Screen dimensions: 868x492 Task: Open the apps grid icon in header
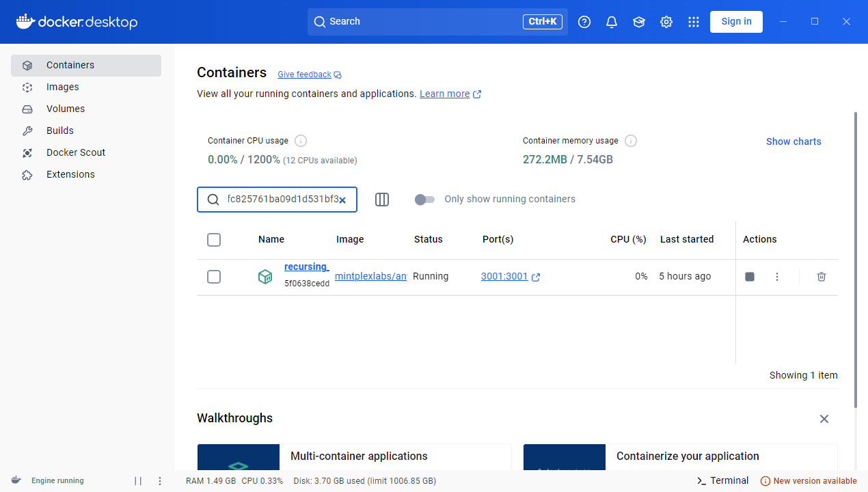694,22
